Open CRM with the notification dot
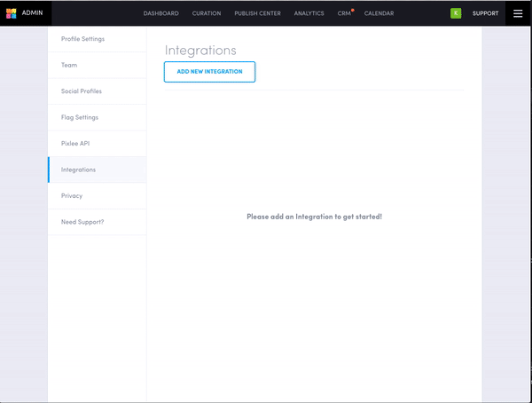Image resolution: width=532 pixels, height=403 pixels. [x=344, y=13]
